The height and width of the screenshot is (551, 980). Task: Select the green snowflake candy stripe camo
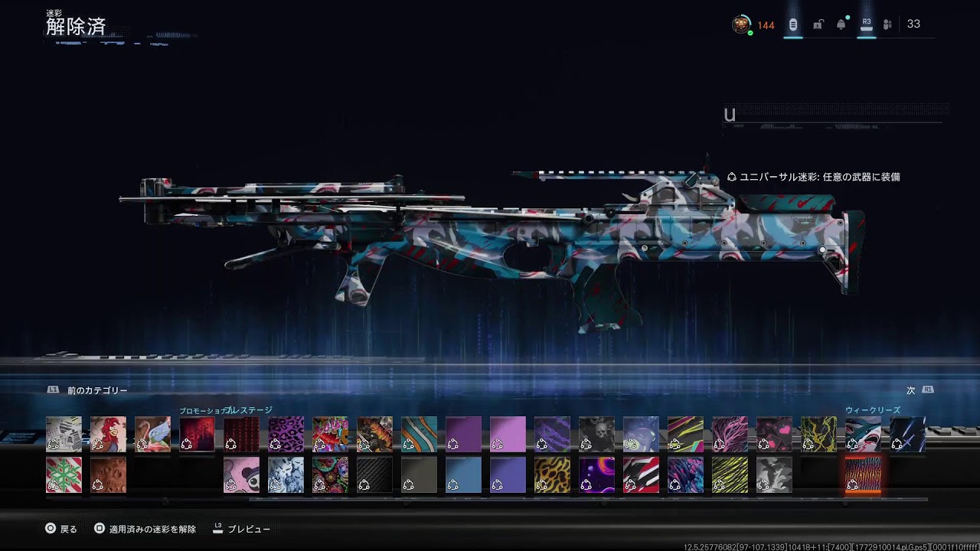[x=64, y=474]
